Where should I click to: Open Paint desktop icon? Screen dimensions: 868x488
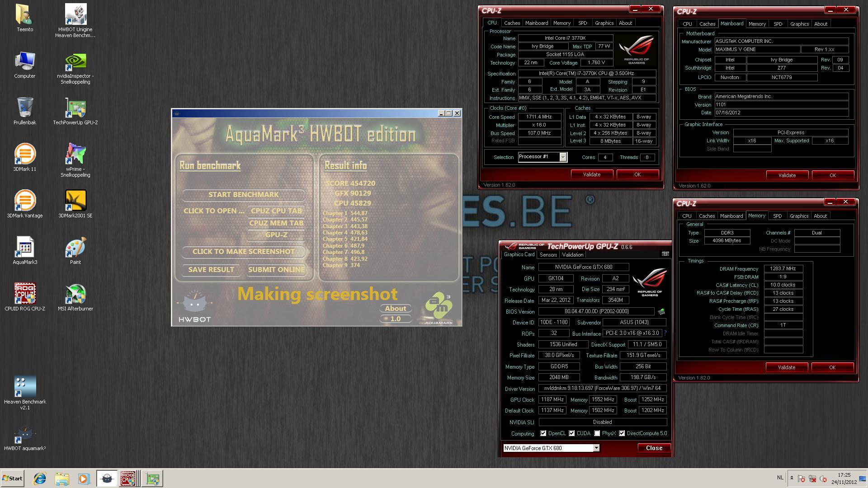[75, 251]
